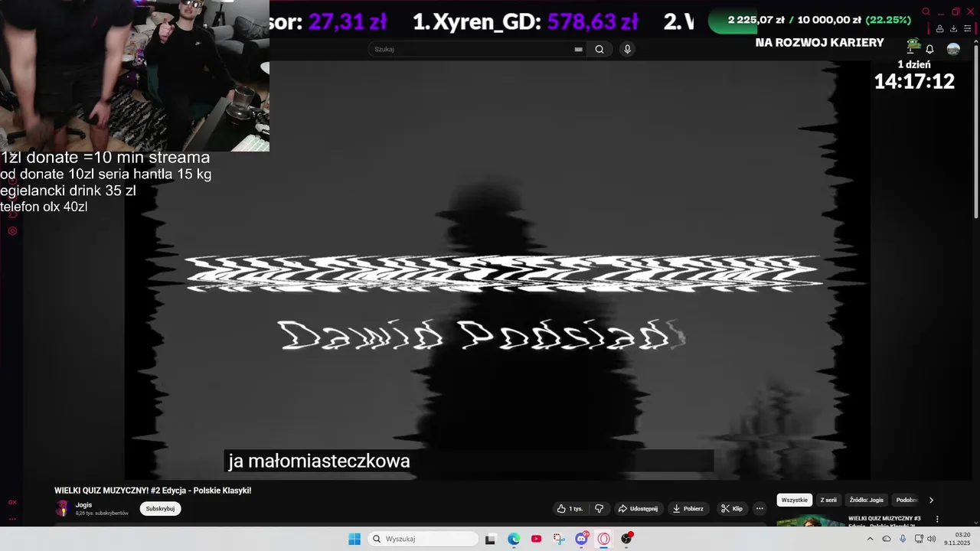Click the tray microphone icon
This screenshot has height=551, width=980.
coord(903,539)
